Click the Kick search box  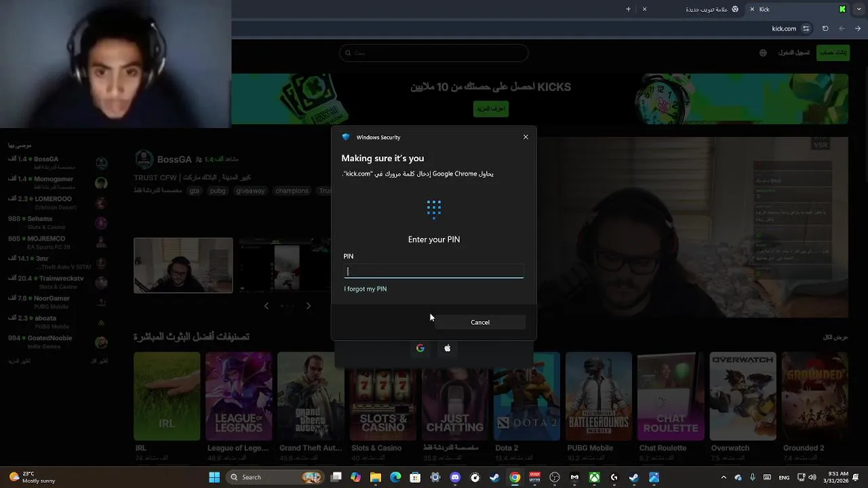[x=434, y=53]
